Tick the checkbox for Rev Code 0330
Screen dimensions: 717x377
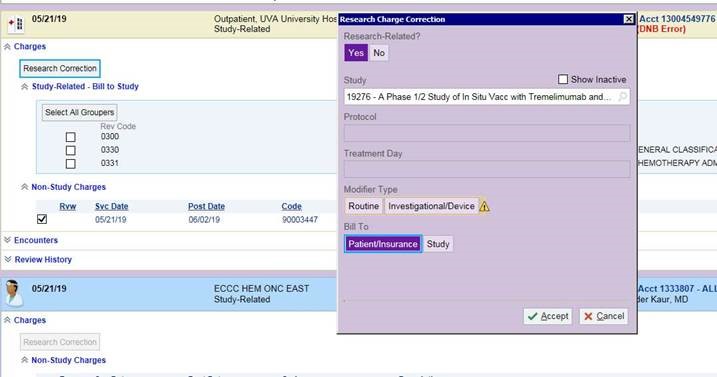(70, 150)
